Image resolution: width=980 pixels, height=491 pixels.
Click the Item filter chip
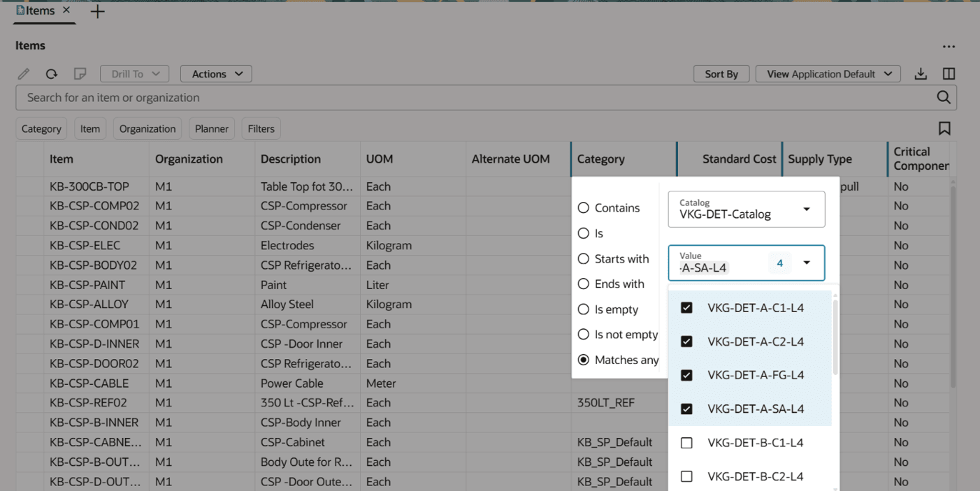click(89, 129)
